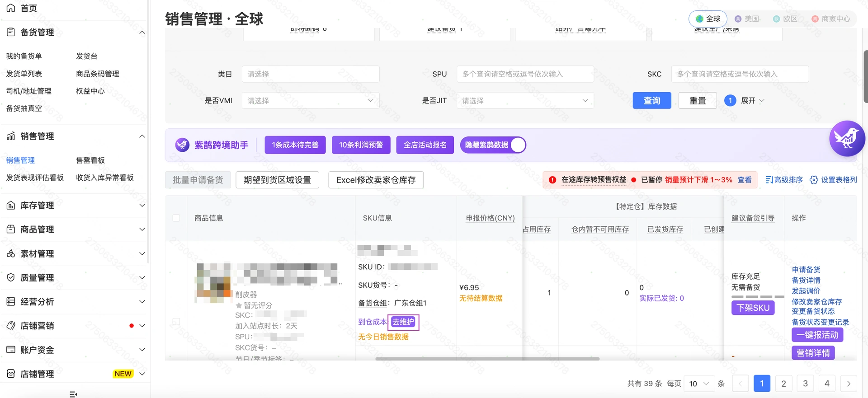The image size is (868, 398).
Task: Click the 下架SKU button
Action: (753, 308)
